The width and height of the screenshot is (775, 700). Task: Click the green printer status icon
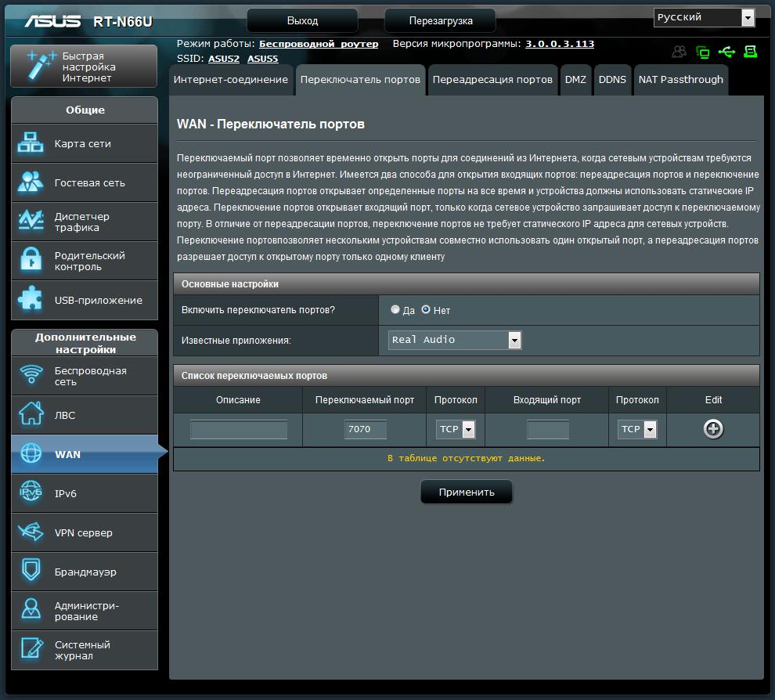pyautogui.click(x=750, y=52)
